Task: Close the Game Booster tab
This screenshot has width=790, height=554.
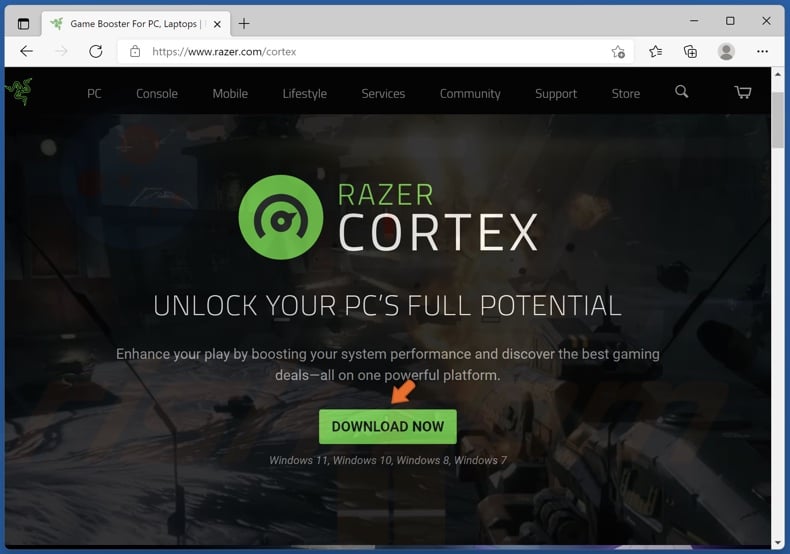Action: click(x=217, y=24)
